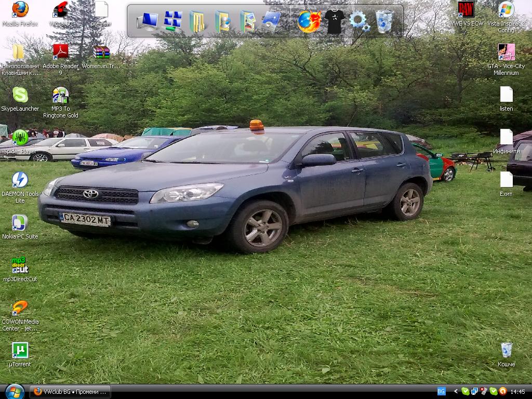Open µTorrent desktop shortcut
The width and height of the screenshot is (532, 399).
point(20,351)
